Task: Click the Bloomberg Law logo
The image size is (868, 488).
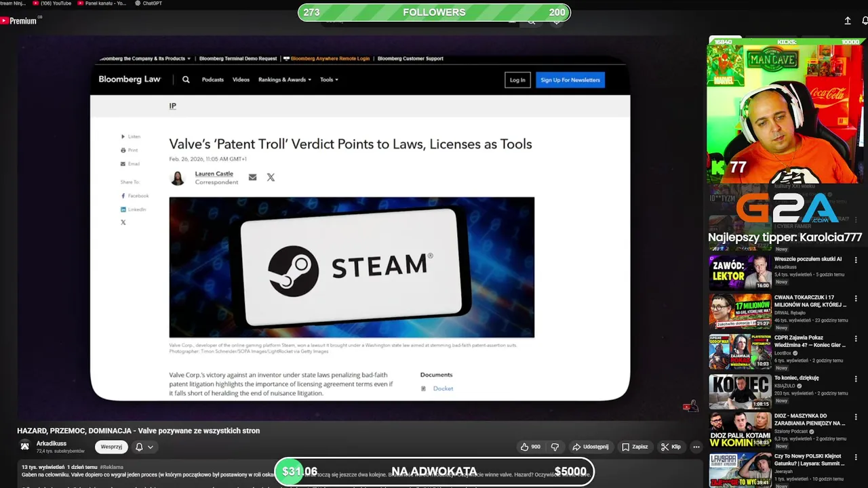Action: point(130,79)
